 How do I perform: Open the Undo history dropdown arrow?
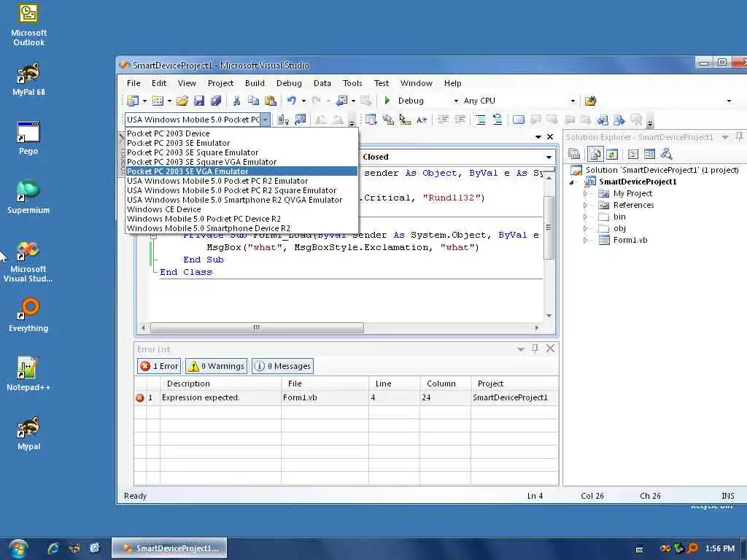[303, 101]
